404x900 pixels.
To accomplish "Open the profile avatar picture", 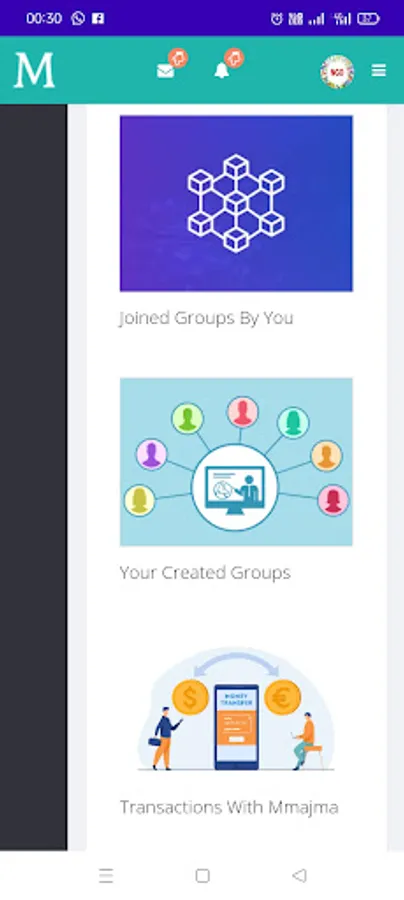I will [337, 71].
